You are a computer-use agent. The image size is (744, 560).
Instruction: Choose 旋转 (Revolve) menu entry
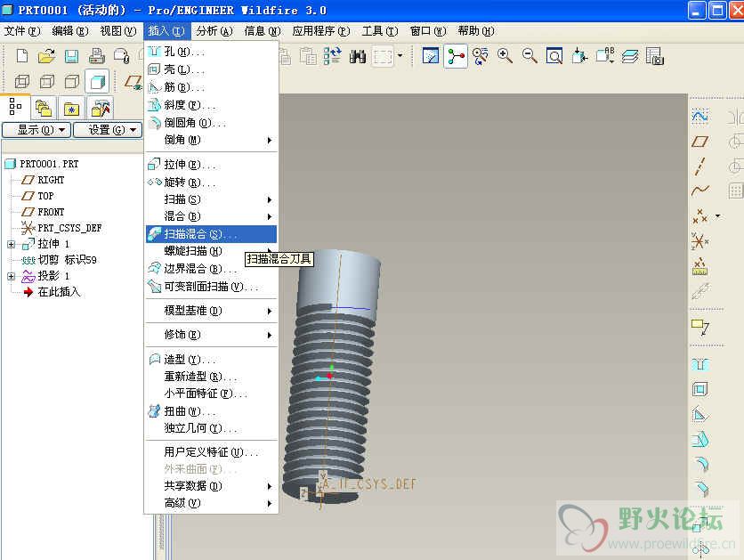(x=211, y=183)
